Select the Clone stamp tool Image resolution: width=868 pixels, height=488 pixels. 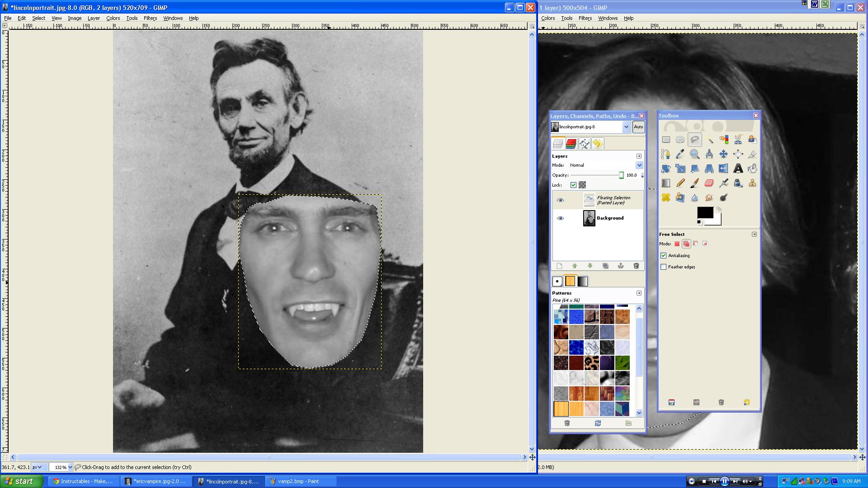pyautogui.click(x=752, y=183)
